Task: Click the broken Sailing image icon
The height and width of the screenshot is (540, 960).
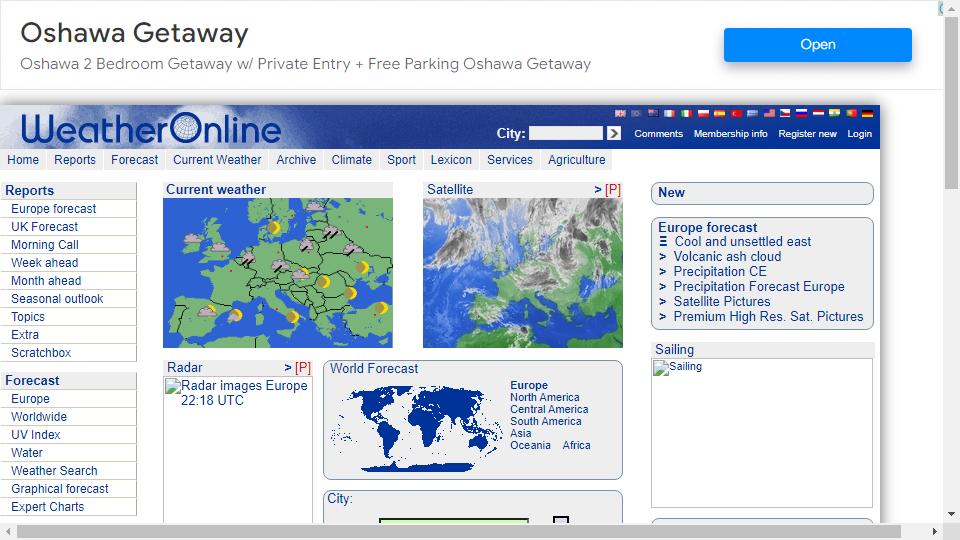Action: [x=661, y=368]
